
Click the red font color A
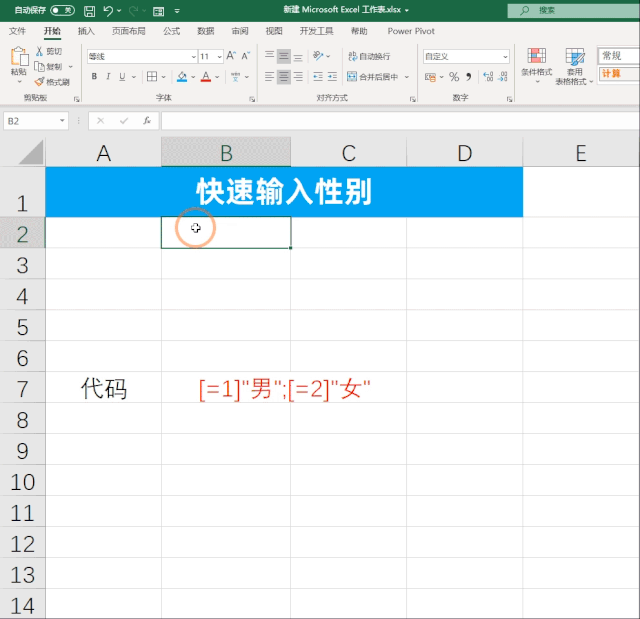[206, 77]
